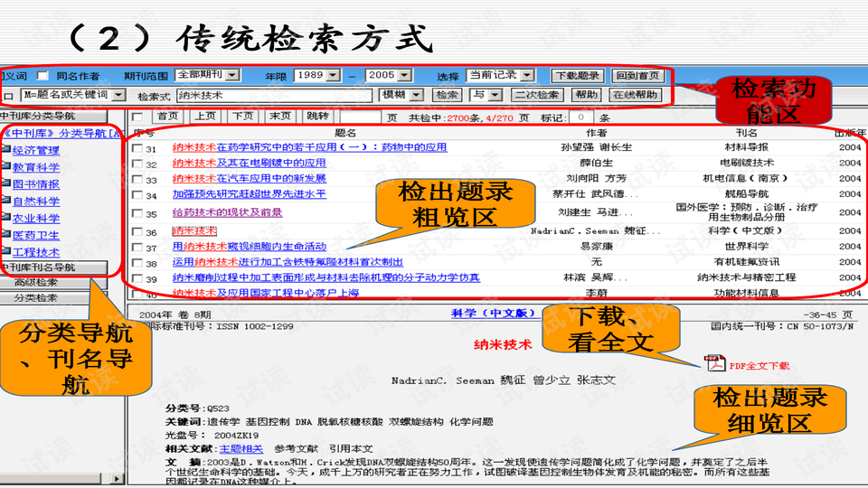Click the folder icon beside 经济管理
This screenshot has height=488, width=868.
coord(6,150)
